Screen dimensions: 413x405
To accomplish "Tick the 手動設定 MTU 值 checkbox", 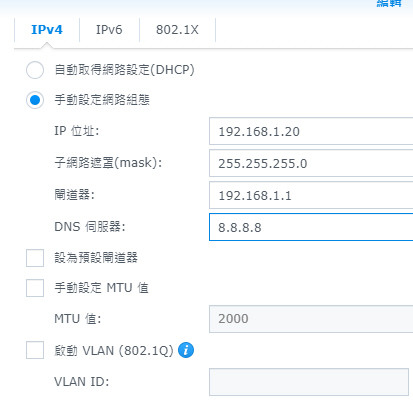I will coord(35,288).
